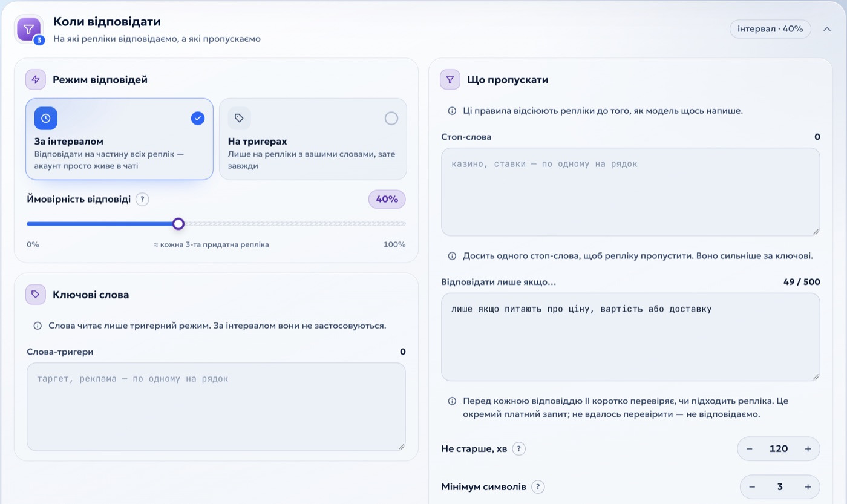Click the resize grip of the 'Стоп-слова' field

pyautogui.click(x=816, y=231)
